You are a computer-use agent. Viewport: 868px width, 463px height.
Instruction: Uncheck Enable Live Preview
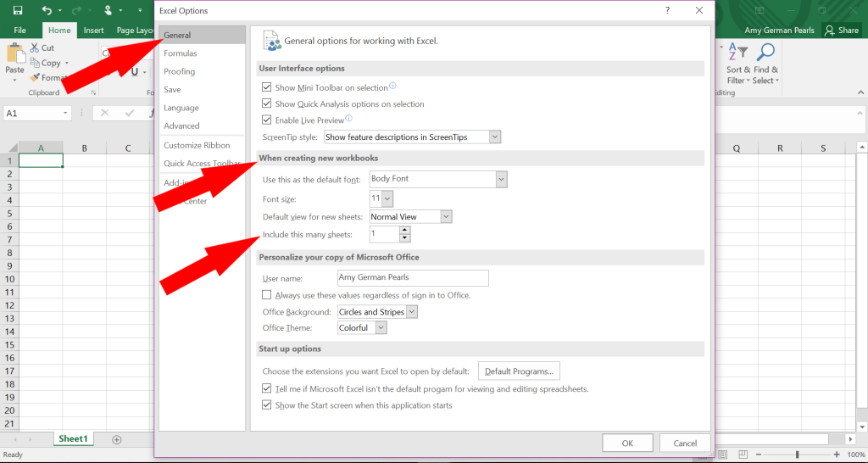[x=267, y=120]
